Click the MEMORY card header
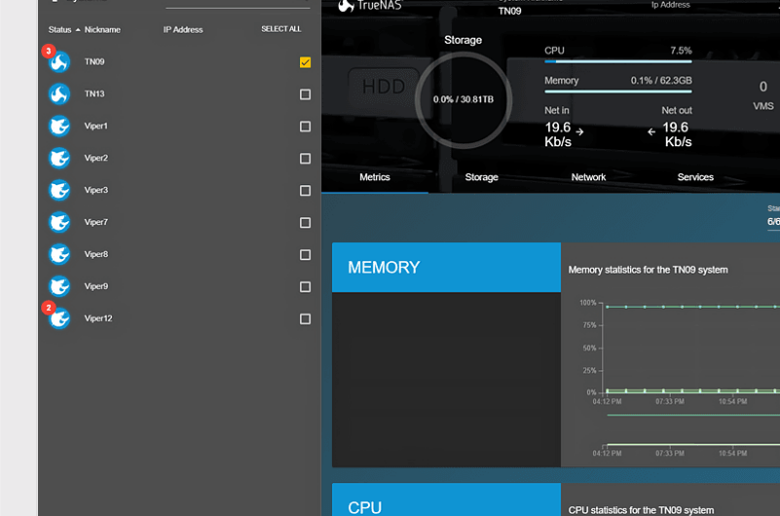The image size is (780, 516). point(446,267)
